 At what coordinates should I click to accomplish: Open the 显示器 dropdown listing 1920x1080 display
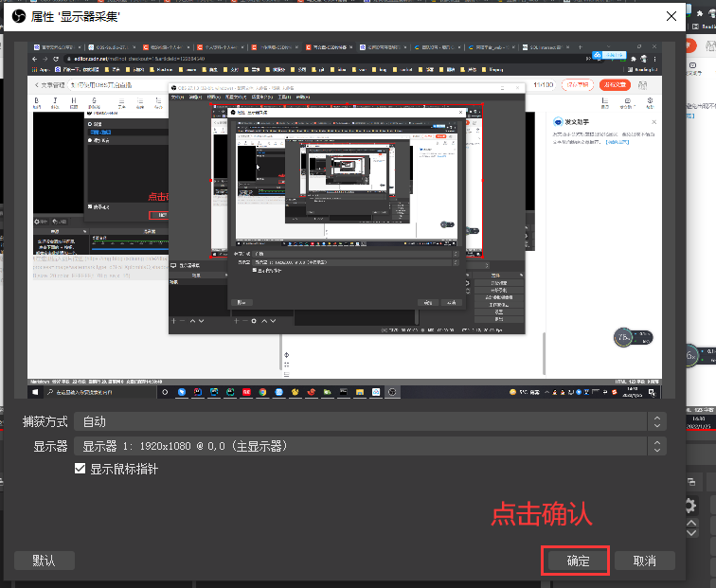(x=370, y=446)
